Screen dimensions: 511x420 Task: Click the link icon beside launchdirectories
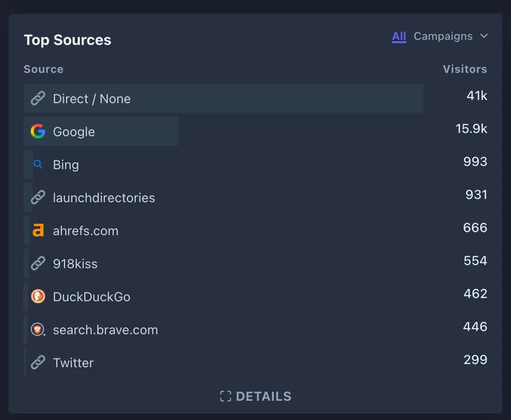click(x=38, y=197)
